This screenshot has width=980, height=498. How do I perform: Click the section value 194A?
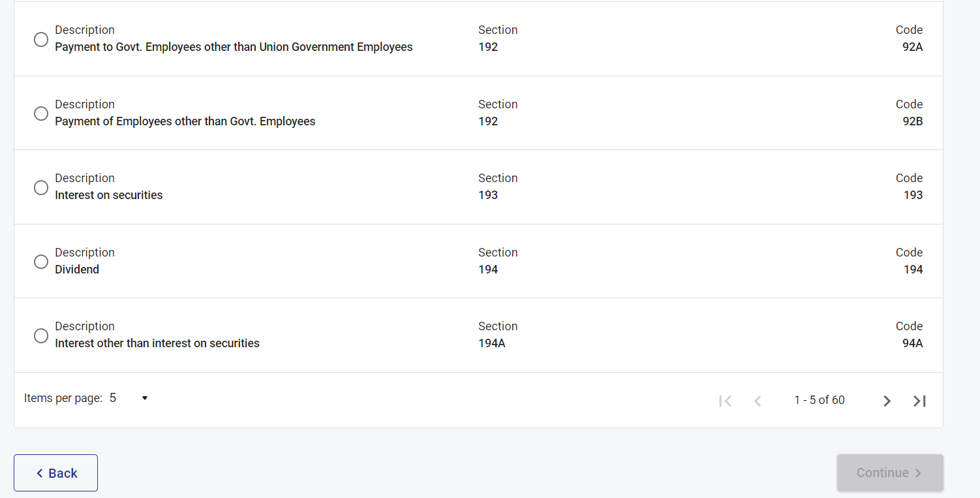[x=491, y=343]
